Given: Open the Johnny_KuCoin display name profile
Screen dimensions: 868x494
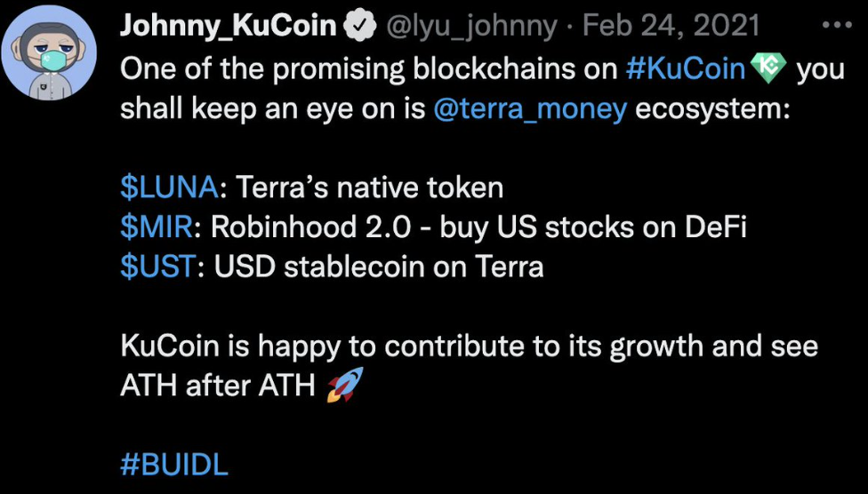Looking at the screenshot, I should point(229,26).
